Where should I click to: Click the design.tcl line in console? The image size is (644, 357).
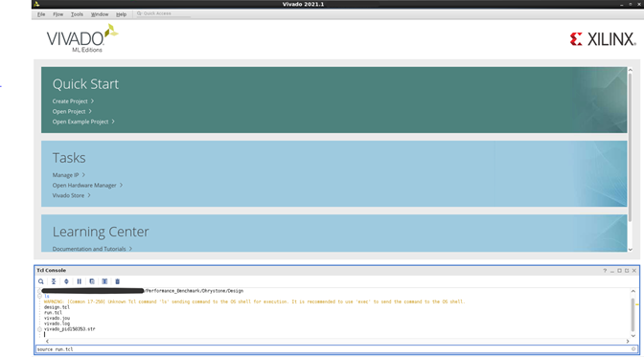coord(57,307)
